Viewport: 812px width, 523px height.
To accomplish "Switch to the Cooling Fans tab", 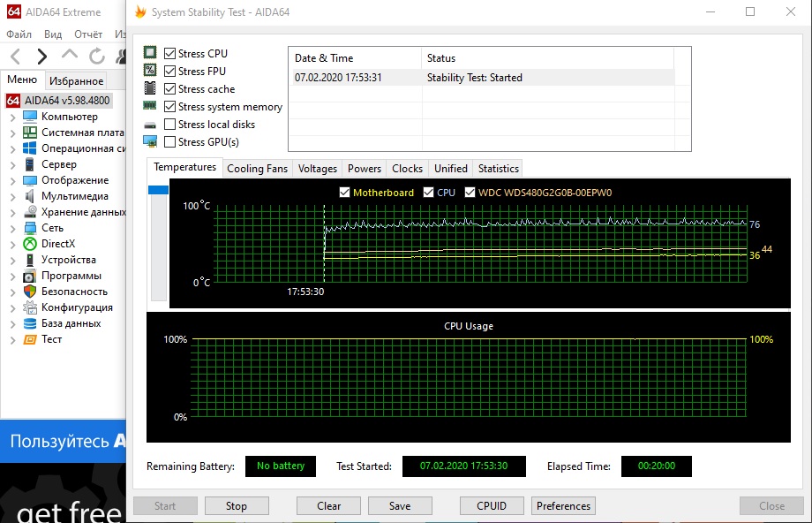I will pyautogui.click(x=257, y=169).
